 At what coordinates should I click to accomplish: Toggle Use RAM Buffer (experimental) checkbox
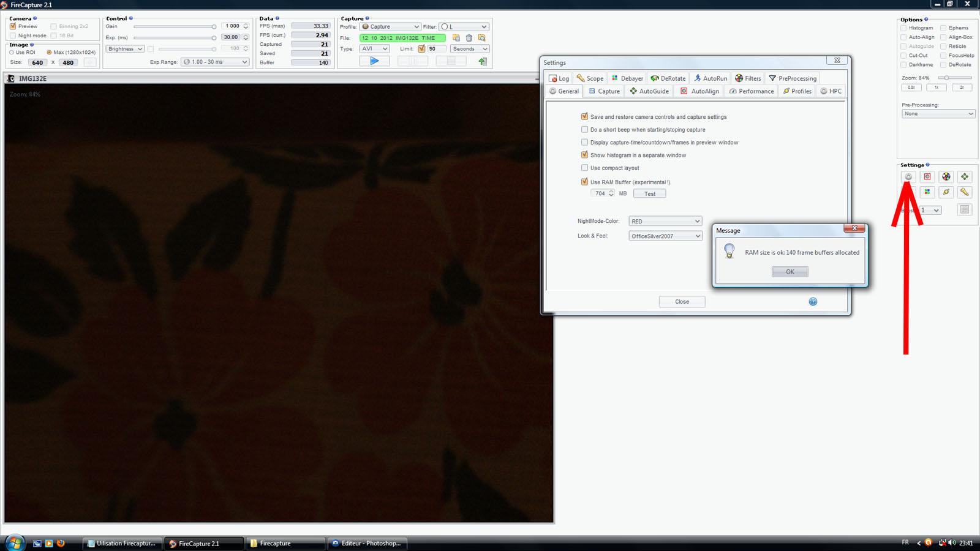pyautogui.click(x=584, y=182)
